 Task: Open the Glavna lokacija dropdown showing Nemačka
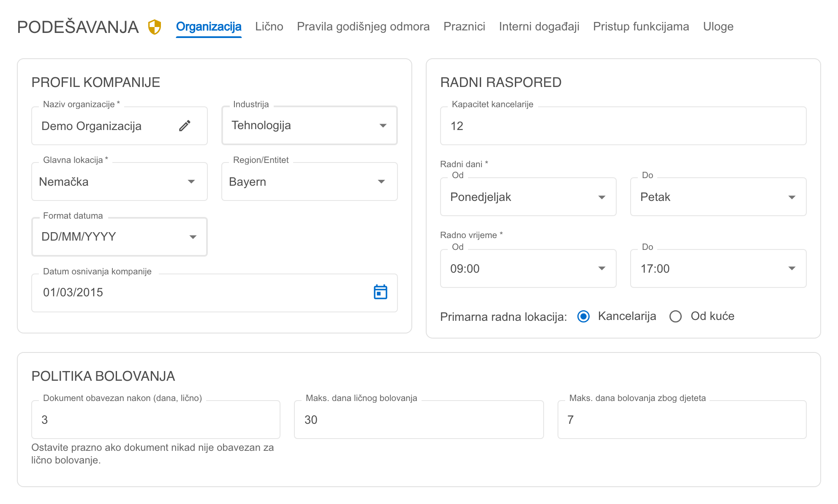(x=120, y=182)
